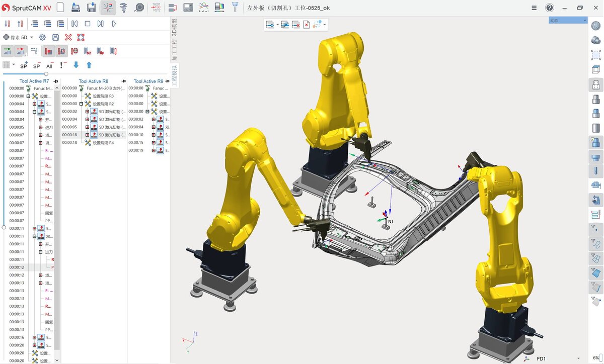The height and width of the screenshot is (364, 604).
Task: Pin the Tool Active R8 column
Action: (123, 81)
